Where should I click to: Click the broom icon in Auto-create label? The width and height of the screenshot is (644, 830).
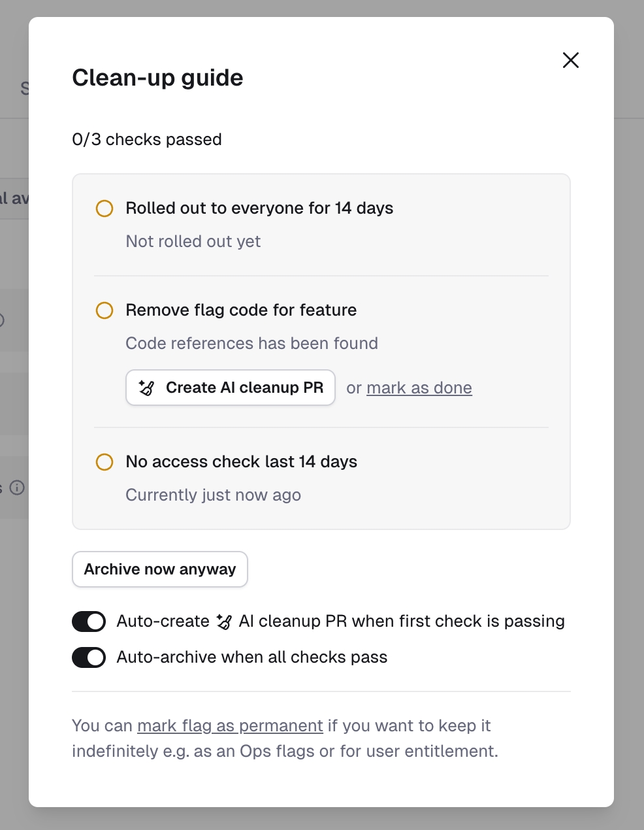(x=224, y=622)
